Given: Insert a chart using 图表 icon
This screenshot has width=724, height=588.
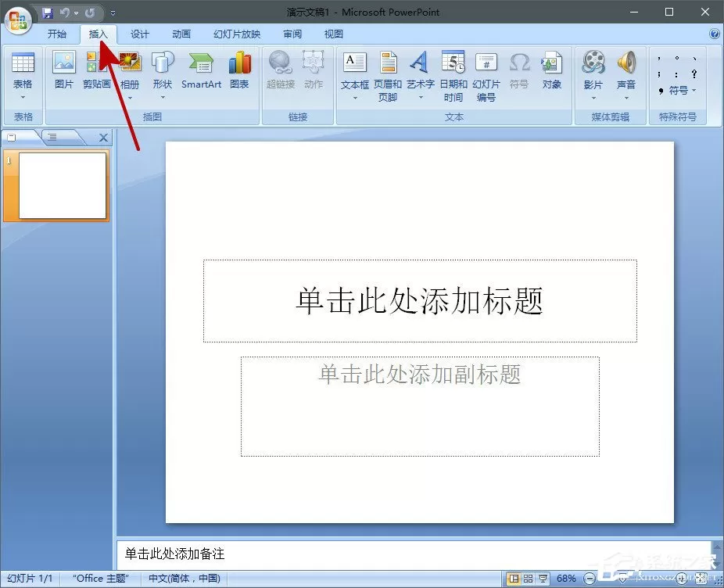Looking at the screenshot, I should click(239, 70).
